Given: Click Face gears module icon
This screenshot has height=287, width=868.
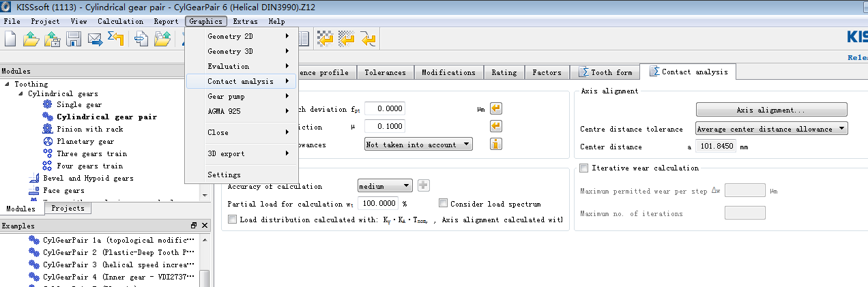Looking at the screenshot, I should tap(33, 190).
